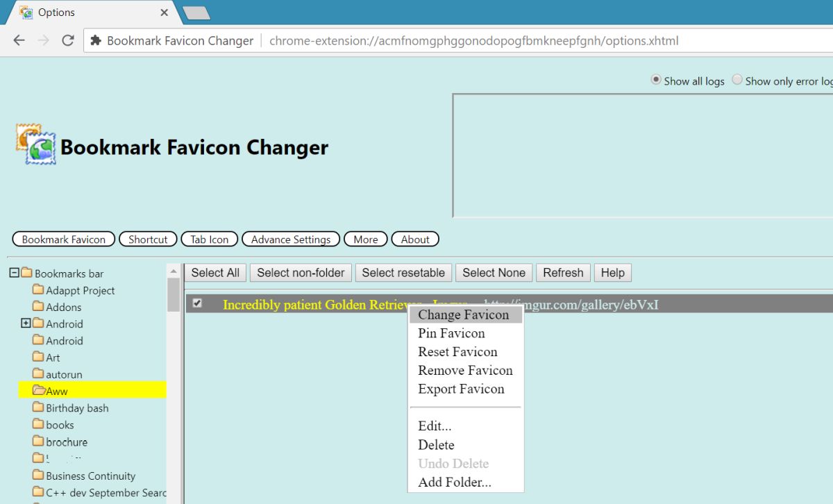The width and height of the screenshot is (833, 504).
Task: Select Addons folder in tree
Action: pos(64,307)
